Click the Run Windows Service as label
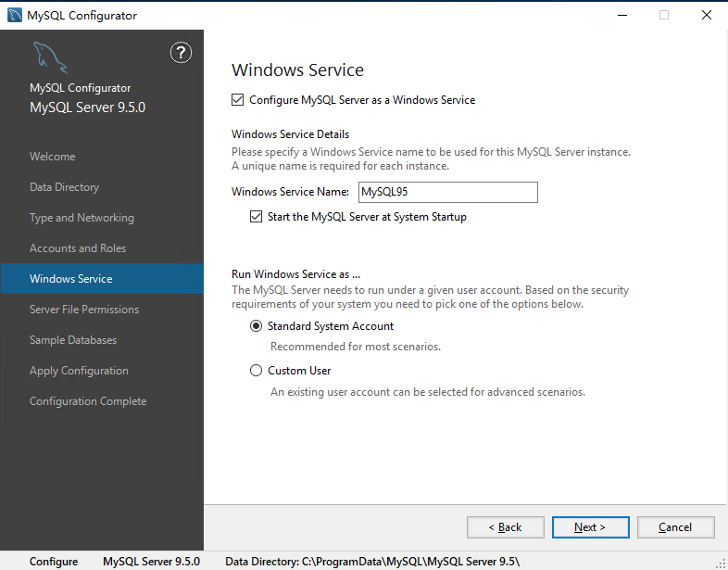 [295, 274]
